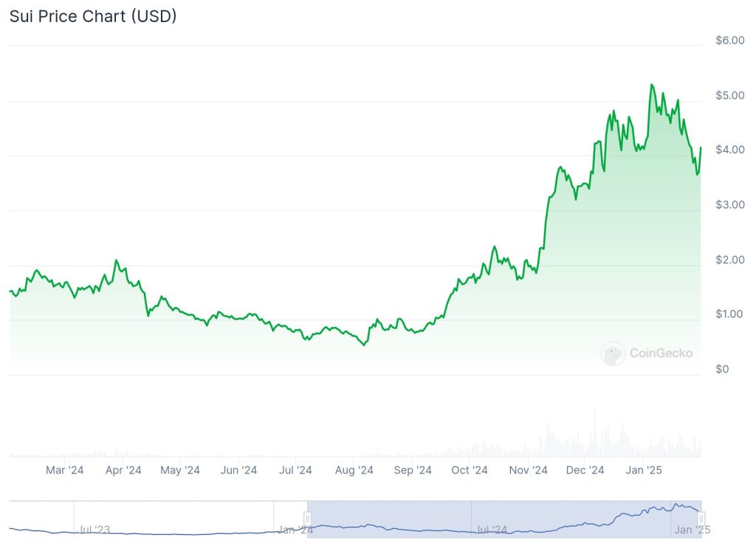The image size is (756, 551).
Task: Click the Sui Price Chart (USD) title
Action: click(93, 16)
